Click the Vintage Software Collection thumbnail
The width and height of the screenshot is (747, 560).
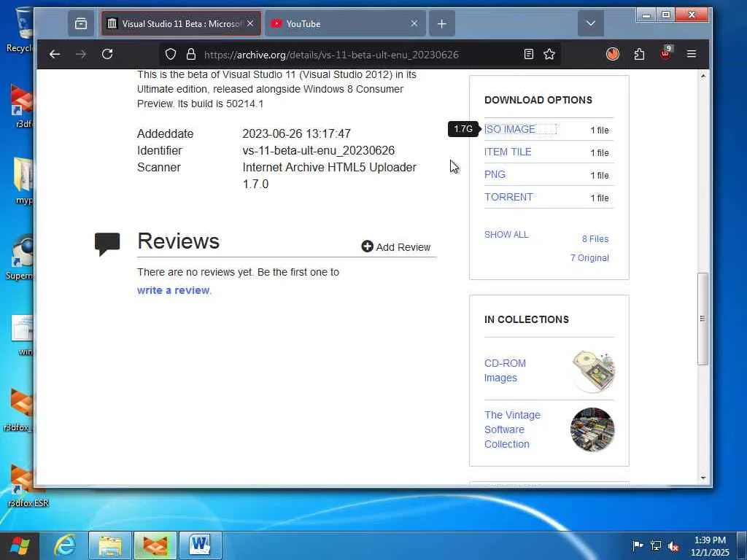coord(592,429)
